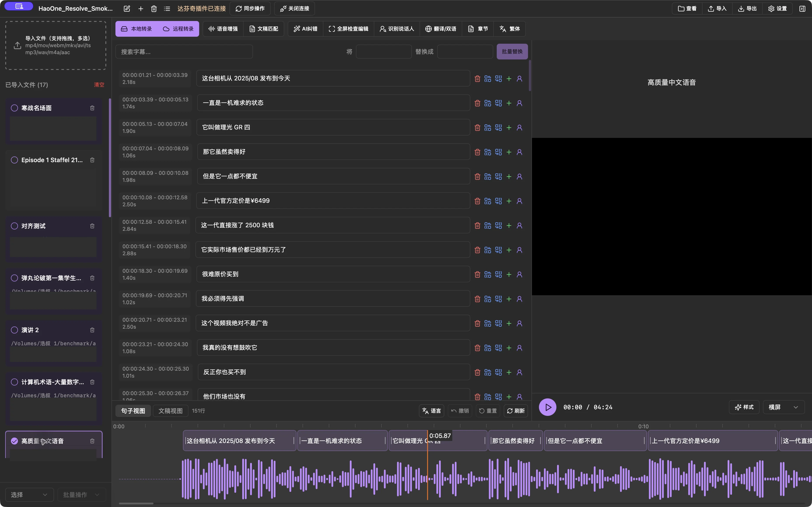Open the 批量操作 dropdown
Image resolution: width=812 pixels, height=507 pixels.
[82, 495]
